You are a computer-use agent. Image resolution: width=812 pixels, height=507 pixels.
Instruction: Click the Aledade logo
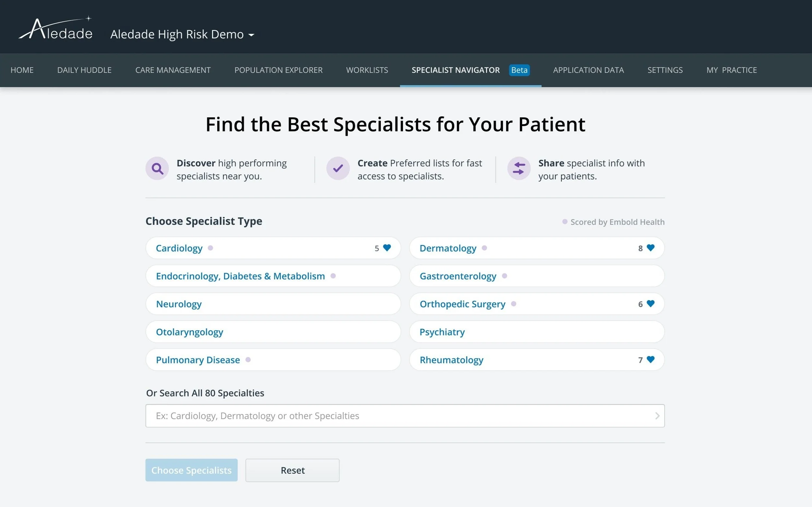coord(56,30)
